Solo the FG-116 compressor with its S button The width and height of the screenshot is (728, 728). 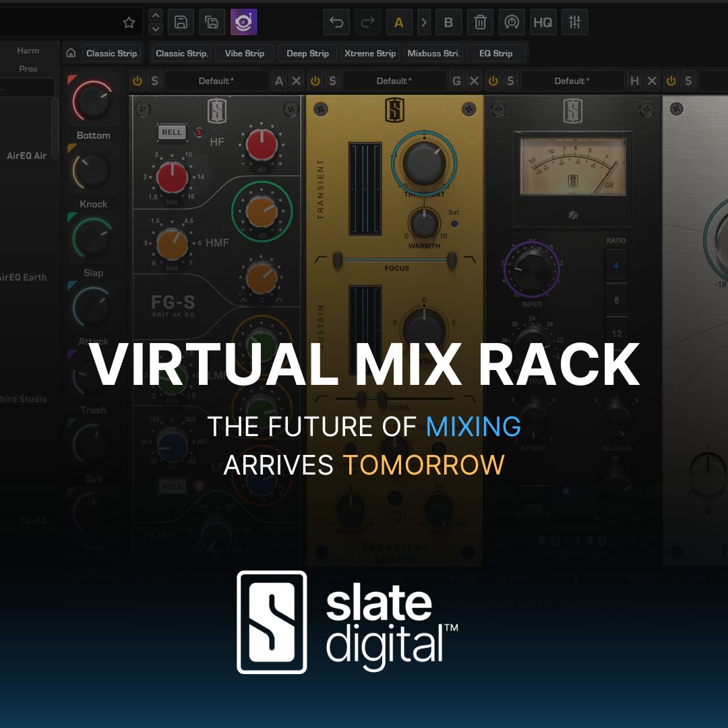coord(510,81)
